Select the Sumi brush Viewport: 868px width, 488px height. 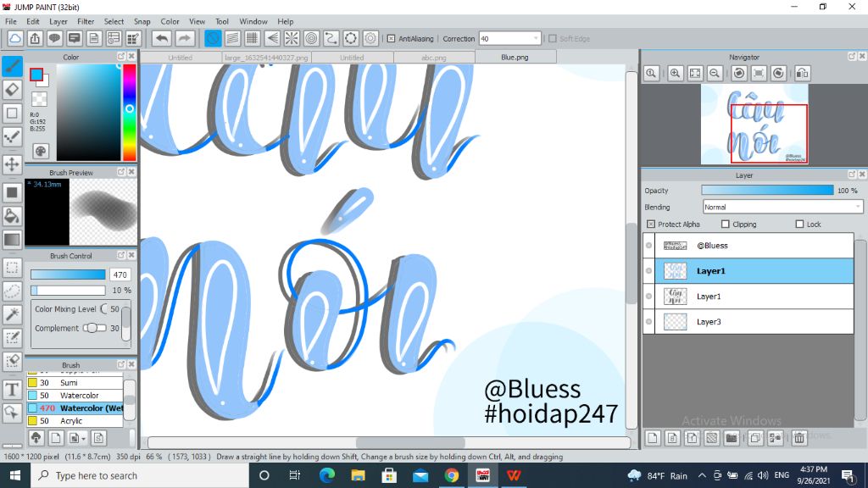pyautogui.click(x=75, y=383)
